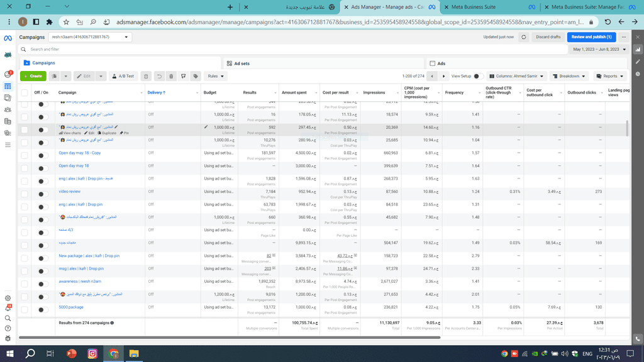
Task: Click the Delete trash icon in toolbar
Action: click(171, 76)
